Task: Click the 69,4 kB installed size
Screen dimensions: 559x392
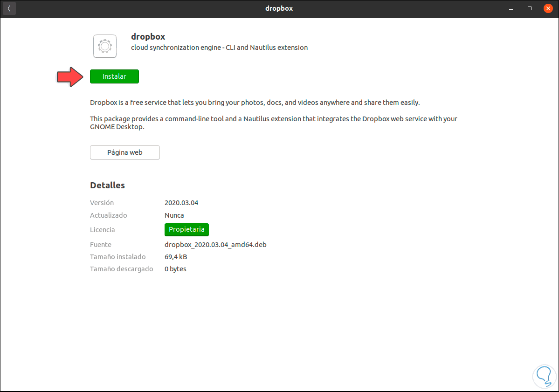Action: 176,257
